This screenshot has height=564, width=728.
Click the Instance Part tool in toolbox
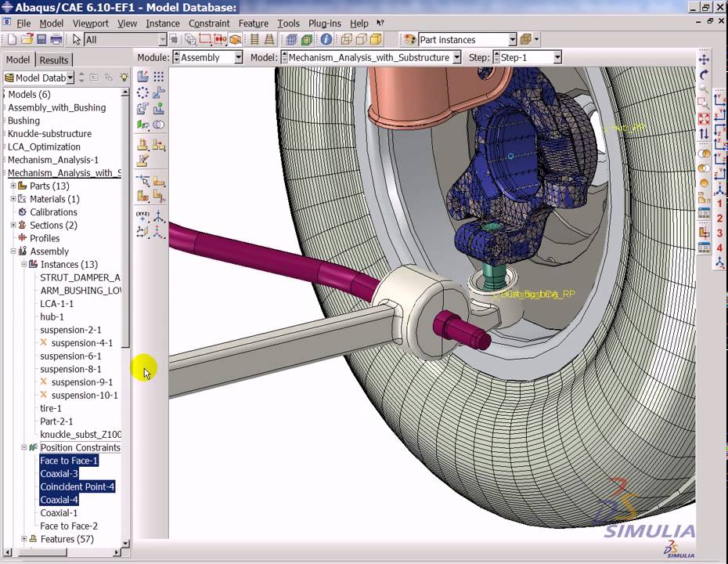142,76
